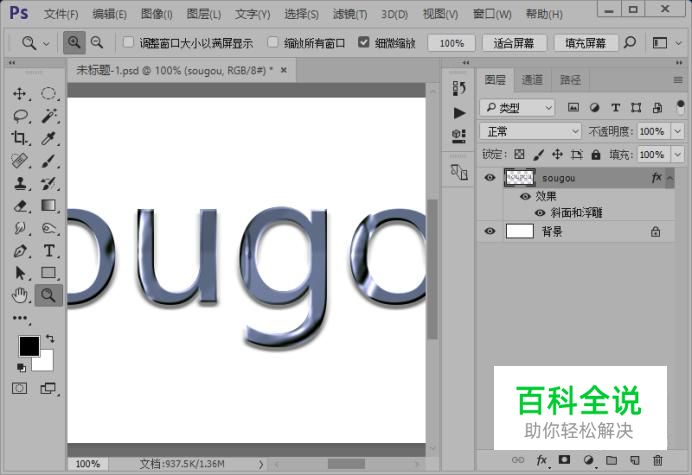Select the Eraser tool
Viewport: 692px width, 475px height.
19,206
